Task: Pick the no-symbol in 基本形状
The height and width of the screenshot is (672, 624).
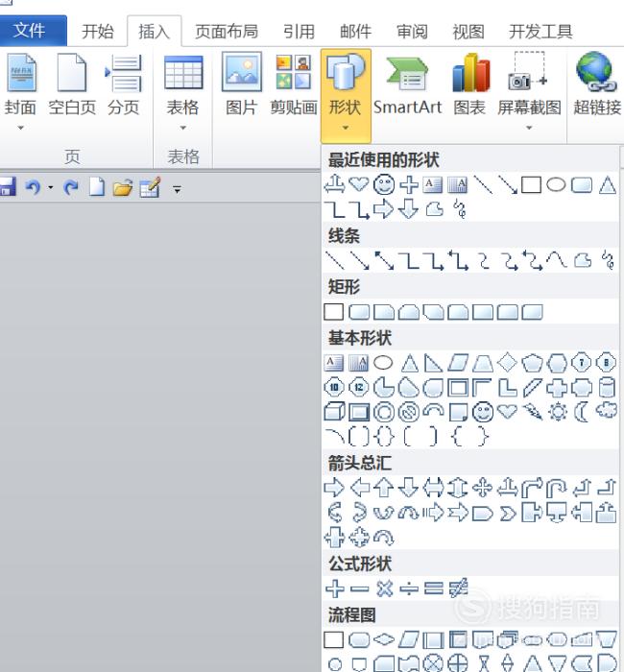Action: pyautogui.click(x=408, y=412)
